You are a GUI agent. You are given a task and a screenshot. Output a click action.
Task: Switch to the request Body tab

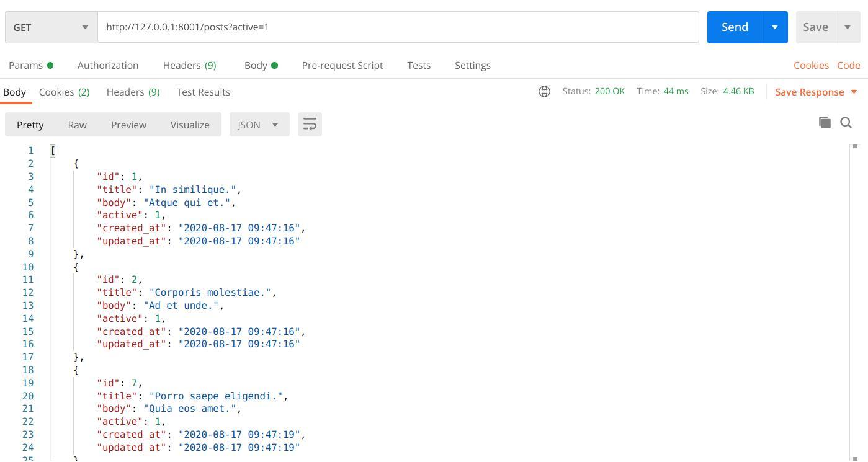(x=261, y=65)
